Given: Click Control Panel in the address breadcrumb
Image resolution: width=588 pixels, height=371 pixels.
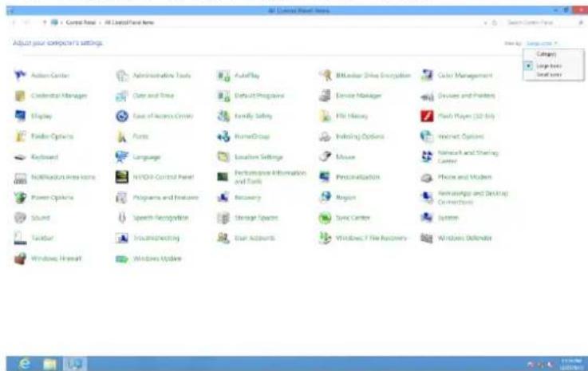Looking at the screenshot, I should 81,22.
